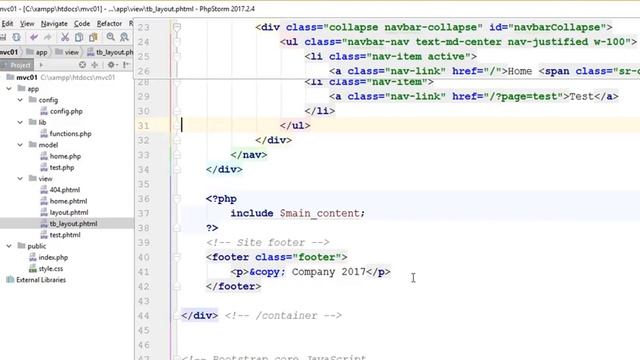The width and height of the screenshot is (640, 360).
Task: Click app breadcrumb in navigation bar
Action: pyautogui.click(x=37, y=52)
